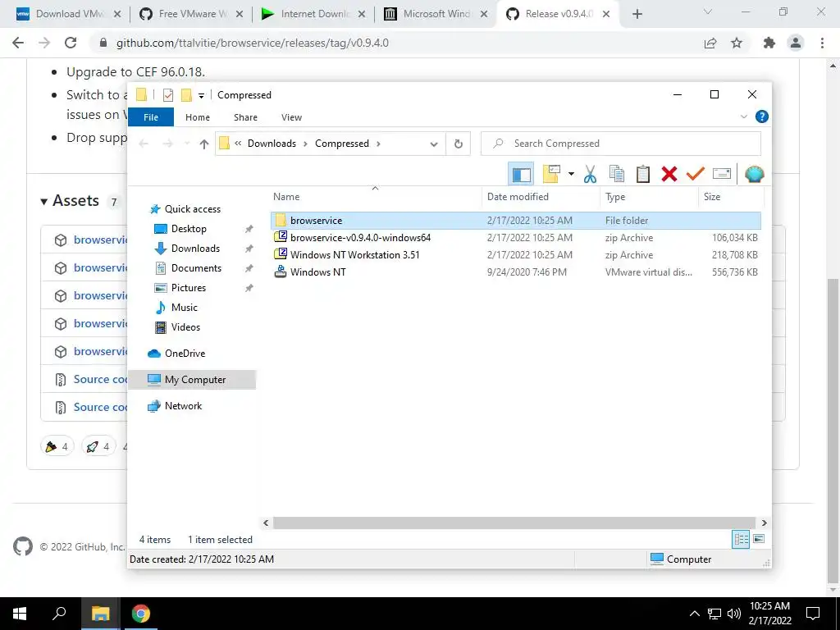Open the notification center icon in taskbar

[x=813, y=614]
